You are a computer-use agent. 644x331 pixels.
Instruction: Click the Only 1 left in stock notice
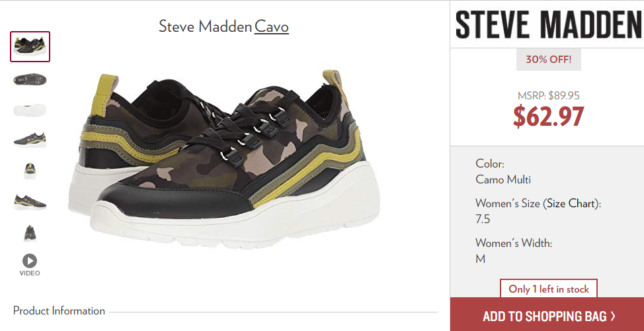tap(548, 289)
